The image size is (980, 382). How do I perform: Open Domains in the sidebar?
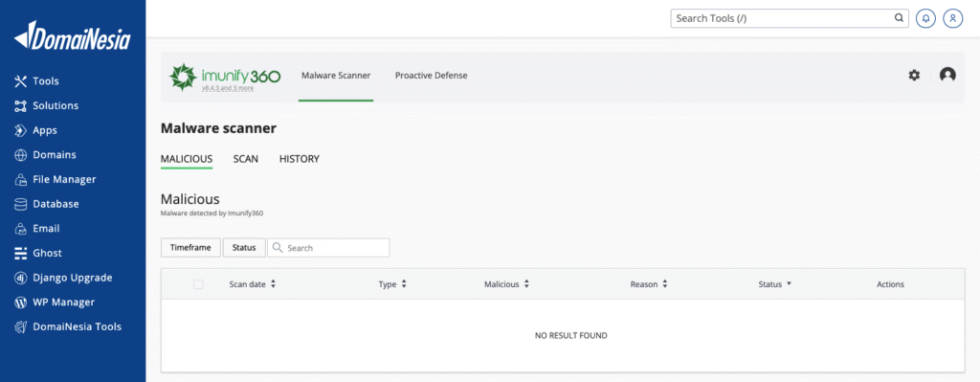[55, 155]
